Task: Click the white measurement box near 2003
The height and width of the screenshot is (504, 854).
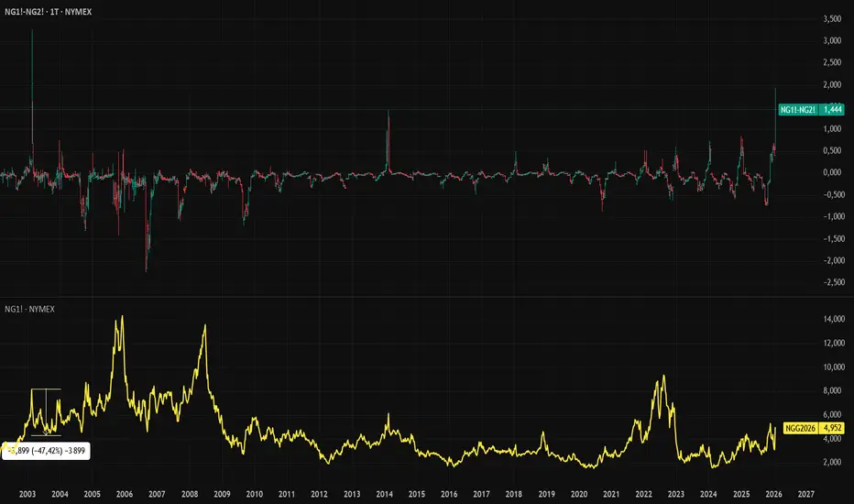Action: [x=46, y=412]
